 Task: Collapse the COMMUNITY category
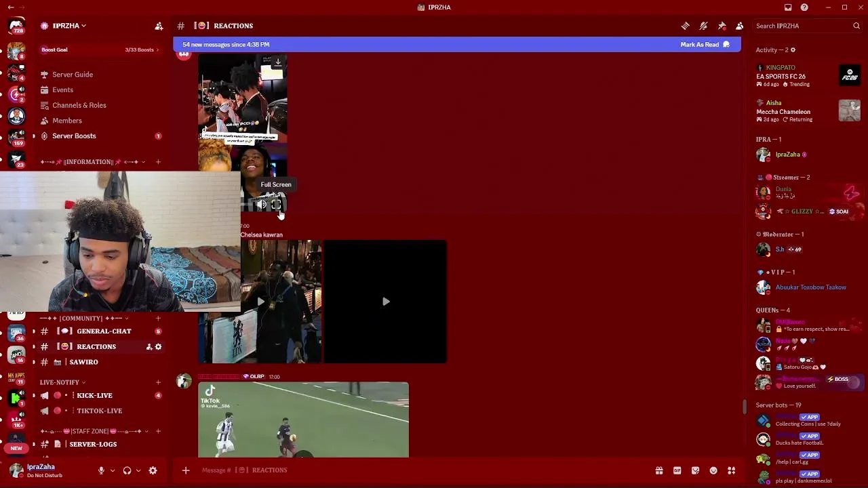(84, 319)
